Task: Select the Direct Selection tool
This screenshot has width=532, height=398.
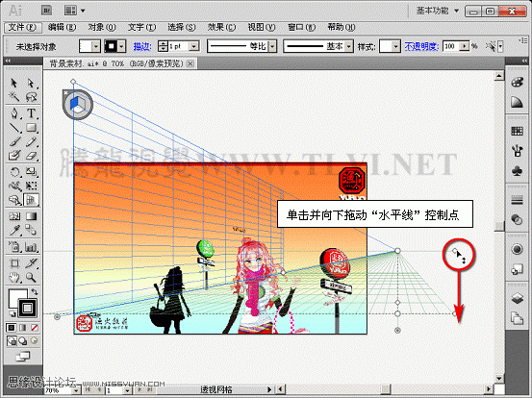Action: pyautogui.click(x=31, y=84)
